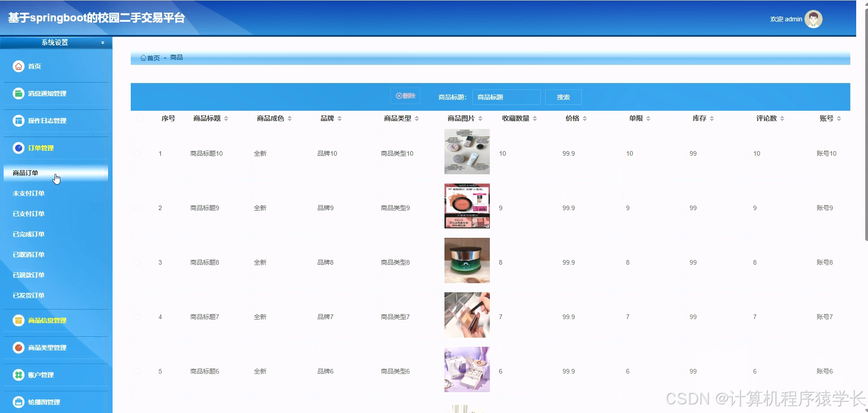Sort by 账号 column arrows

click(839, 118)
